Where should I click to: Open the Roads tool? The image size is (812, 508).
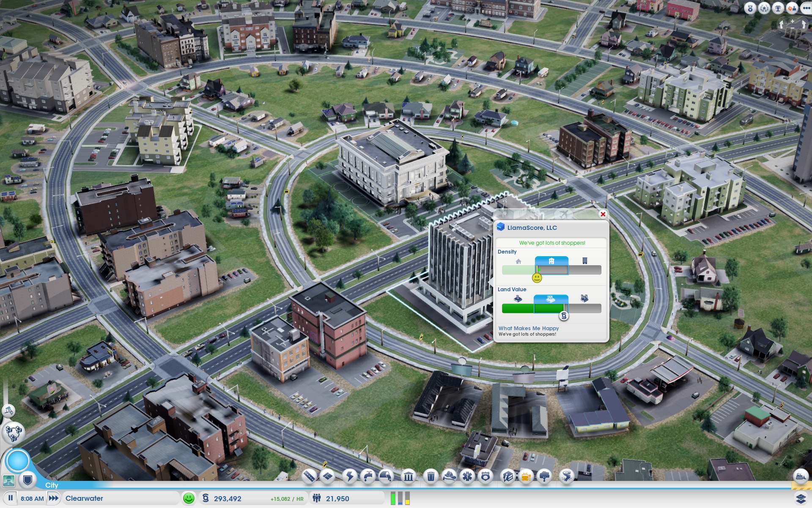point(310,476)
